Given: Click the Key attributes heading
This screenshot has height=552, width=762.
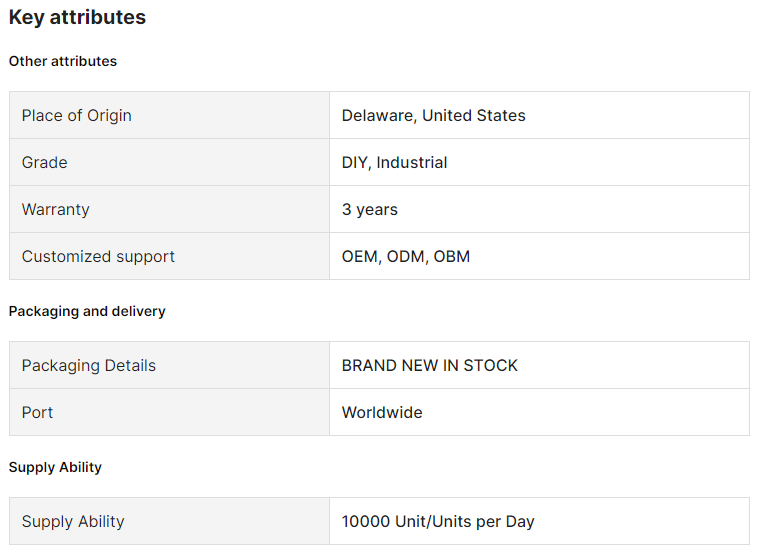Looking at the screenshot, I should tap(77, 17).
